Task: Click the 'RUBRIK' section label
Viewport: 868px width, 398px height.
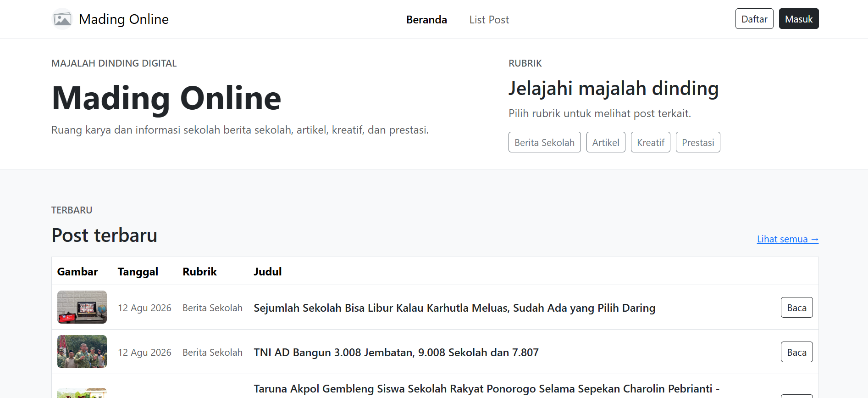Action: (x=525, y=63)
